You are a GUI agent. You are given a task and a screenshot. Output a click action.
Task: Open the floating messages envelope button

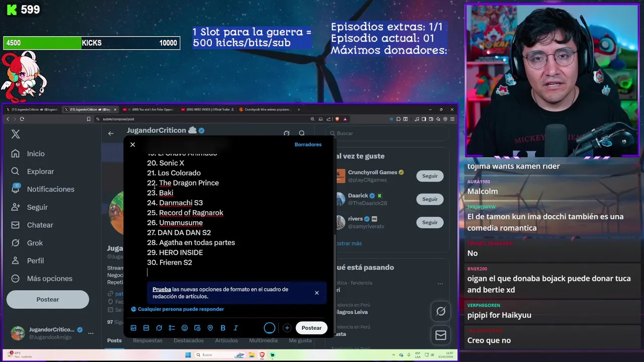[441, 335]
